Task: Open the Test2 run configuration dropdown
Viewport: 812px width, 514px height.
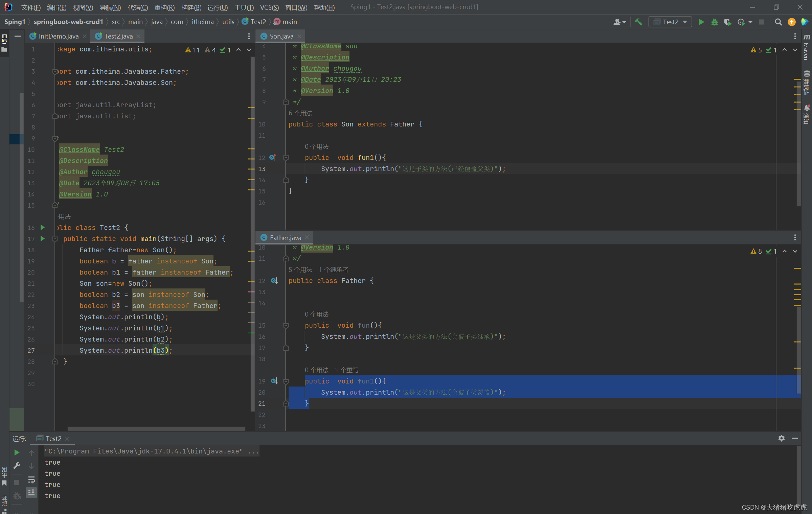Action: 670,22
